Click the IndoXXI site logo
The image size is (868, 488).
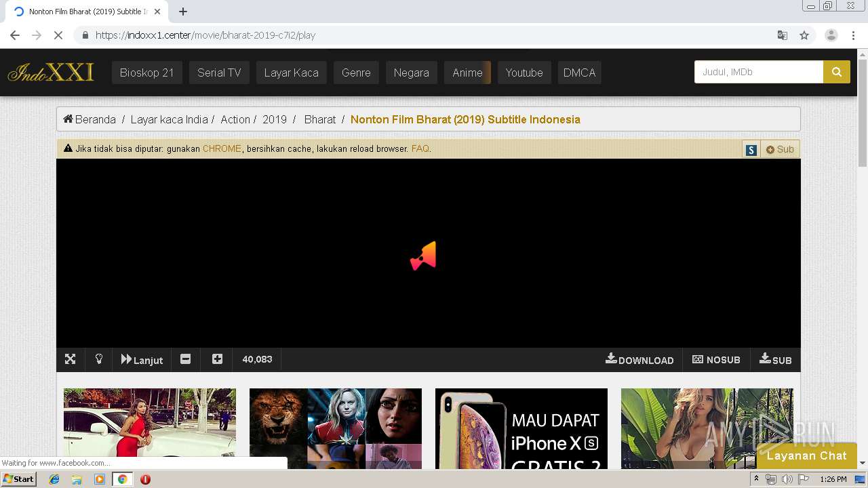click(x=51, y=72)
